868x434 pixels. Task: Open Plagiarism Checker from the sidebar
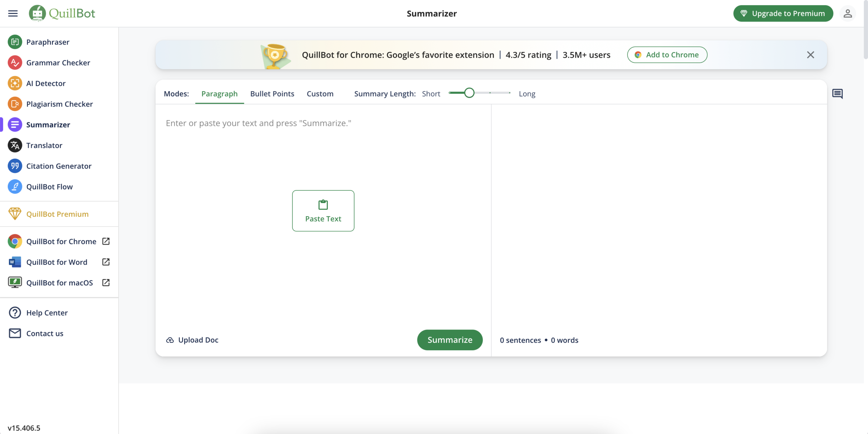(x=60, y=104)
